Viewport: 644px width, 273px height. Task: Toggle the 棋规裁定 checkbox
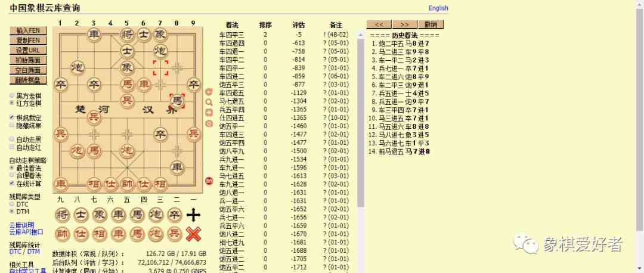click(12, 117)
